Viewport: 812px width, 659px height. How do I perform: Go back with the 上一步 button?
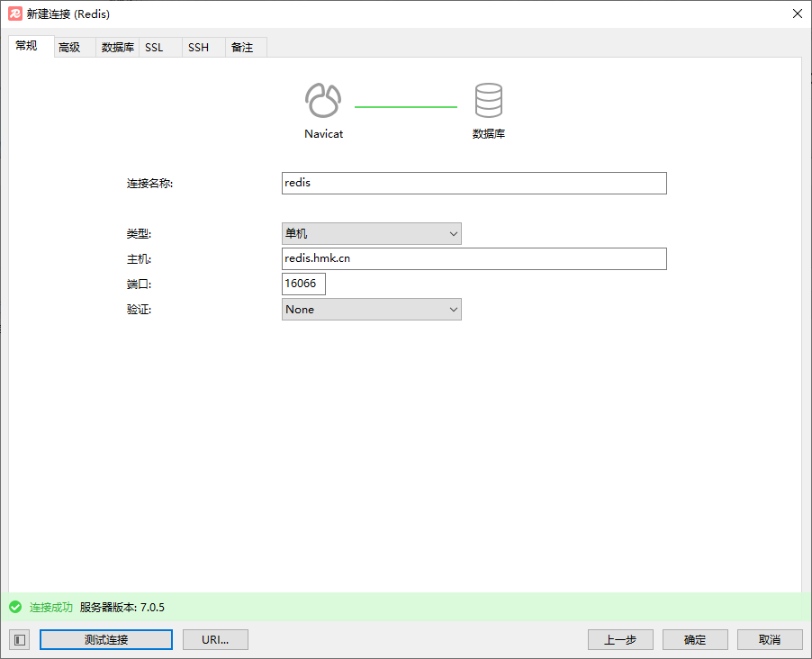click(x=620, y=640)
